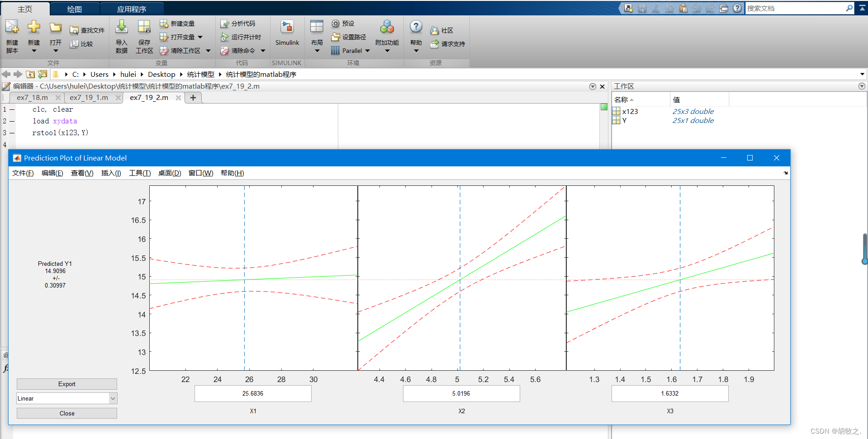868x439 pixels.
Task: Add a new editor tab with plus button
Action: coord(193,98)
